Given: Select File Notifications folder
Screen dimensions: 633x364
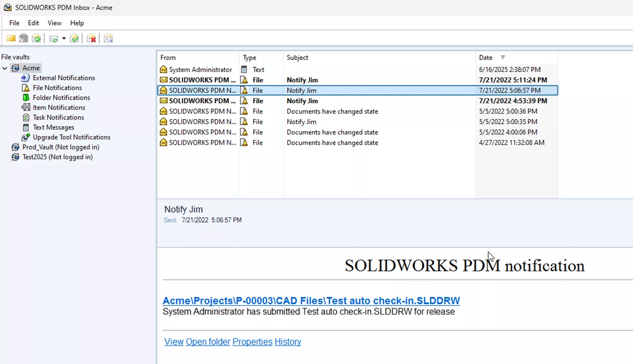Looking at the screenshot, I should click(57, 88).
